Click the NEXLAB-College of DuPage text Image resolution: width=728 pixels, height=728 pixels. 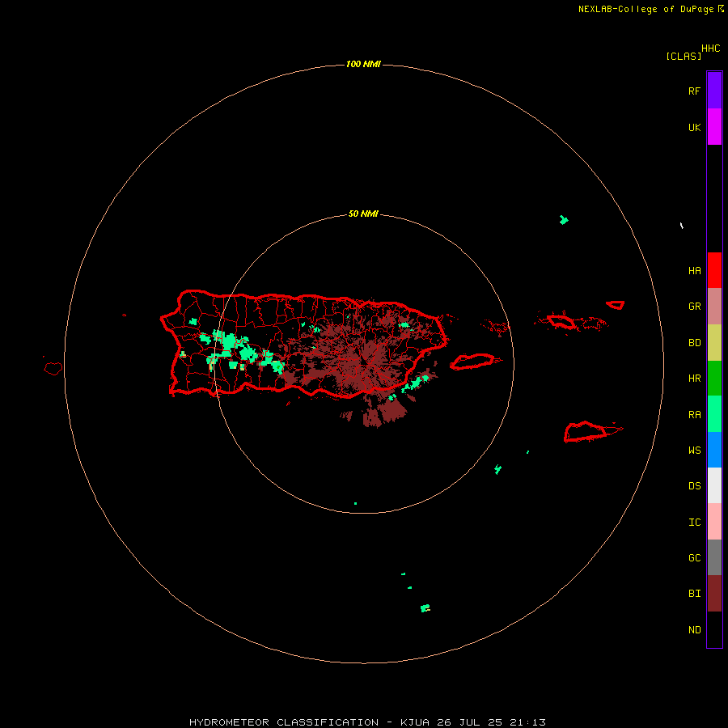point(645,9)
